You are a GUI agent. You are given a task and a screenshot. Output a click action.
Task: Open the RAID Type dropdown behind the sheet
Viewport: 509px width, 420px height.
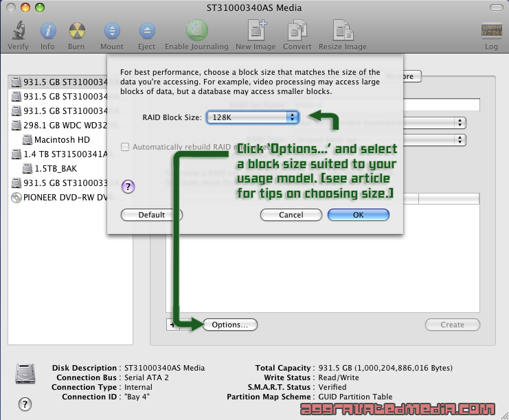[x=435, y=140]
